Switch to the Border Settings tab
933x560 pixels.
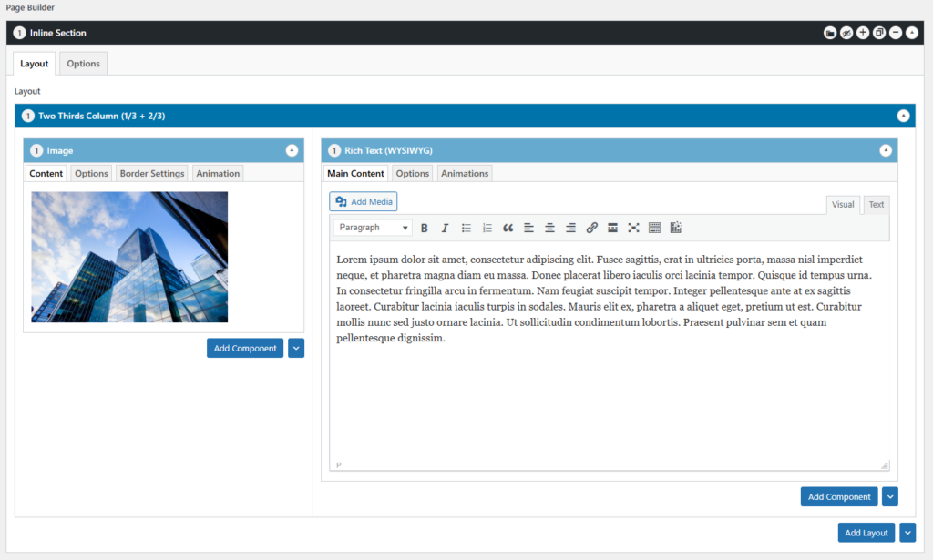tap(152, 174)
